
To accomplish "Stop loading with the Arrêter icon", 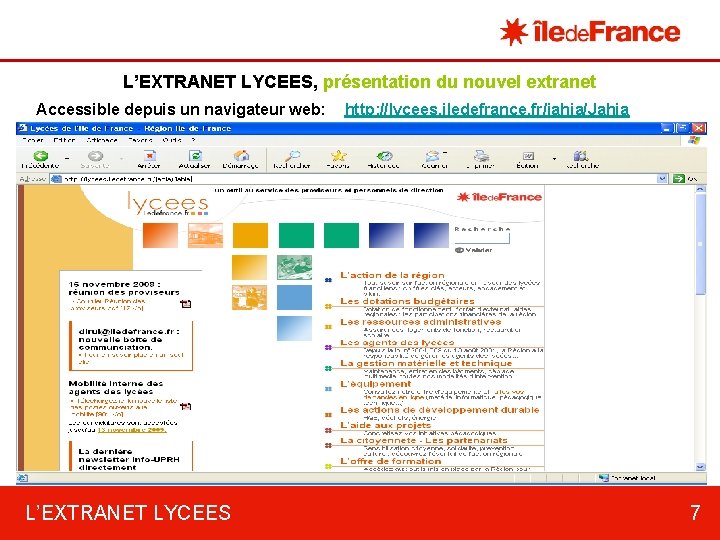I will point(149,156).
